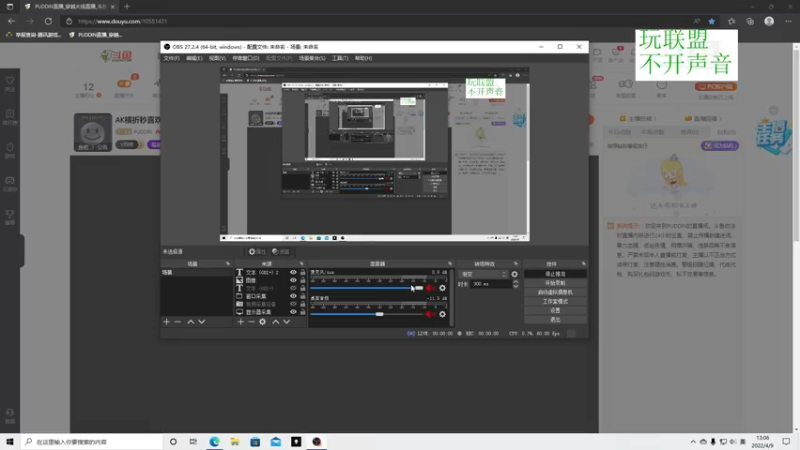The width and height of the screenshot is (800, 450).
Task: Open OBS Edit menu
Action: click(x=194, y=58)
